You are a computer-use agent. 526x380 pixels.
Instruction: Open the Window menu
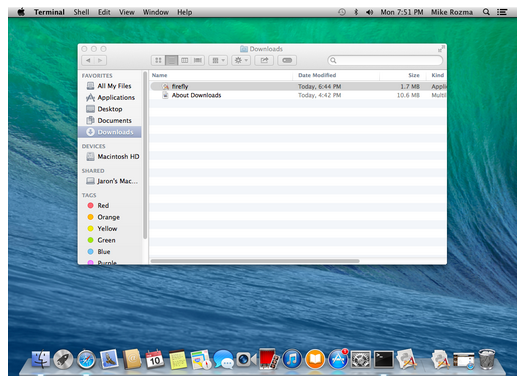(156, 12)
